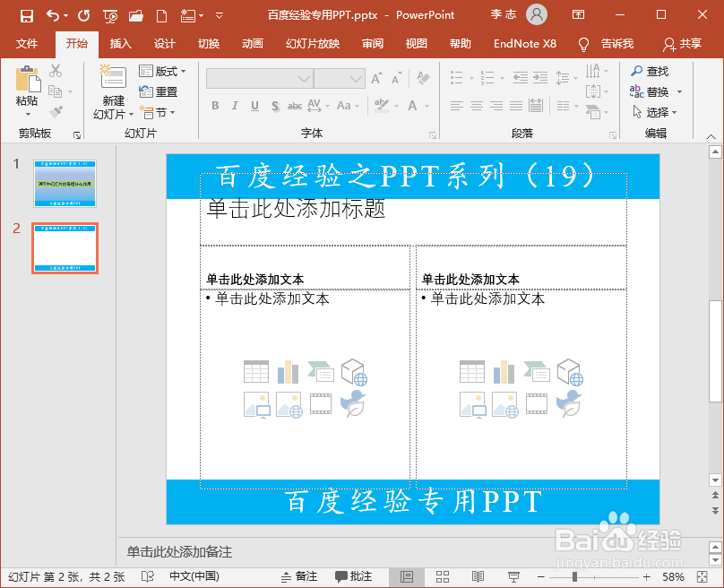Click the Cut scissors icon

pyautogui.click(x=56, y=71)
